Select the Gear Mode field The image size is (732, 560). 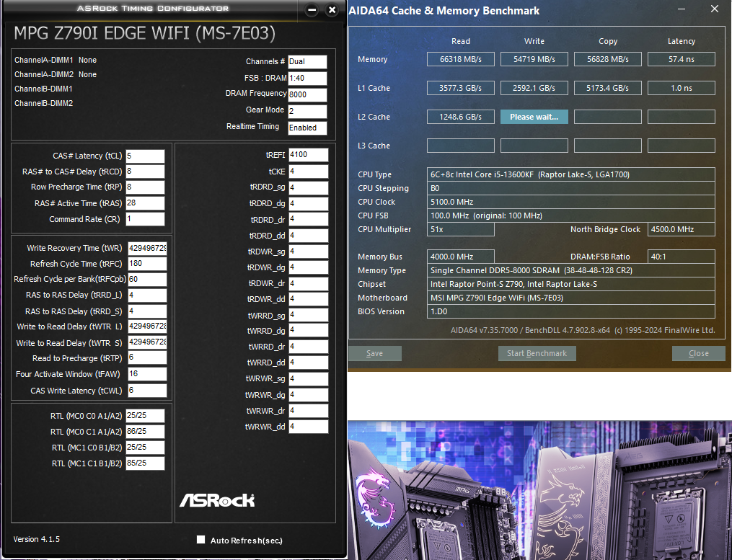click(x=307, y=112)
